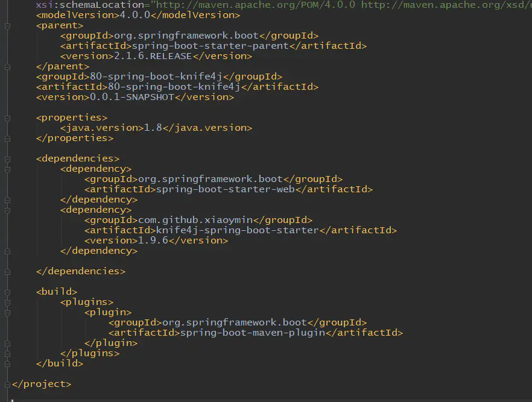Collapse the <build> section using gutter marker

point(7,292)
